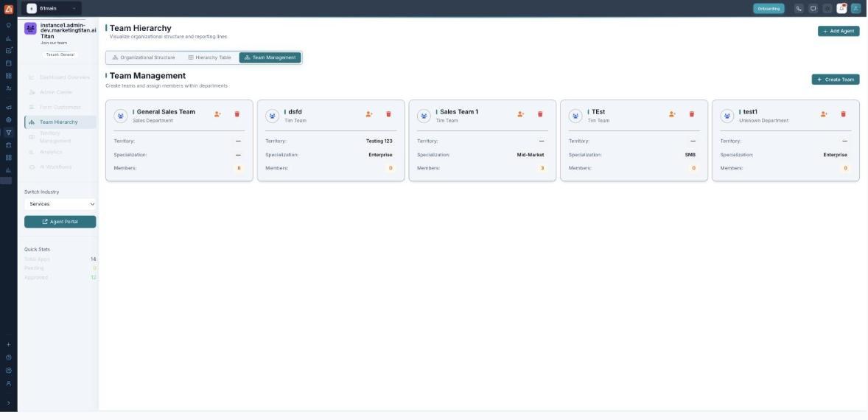Open the help question-mark icon in left rail
Viewport: 868px width, 420px height.
(x=8, y=357)
